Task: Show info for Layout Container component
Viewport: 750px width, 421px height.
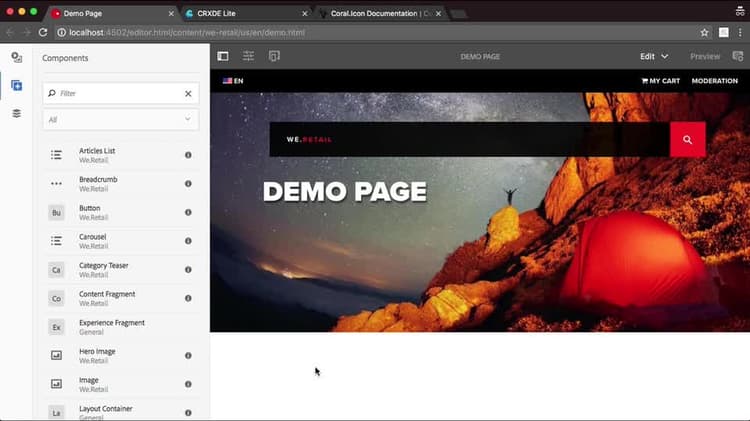Action: coord(188,412)
